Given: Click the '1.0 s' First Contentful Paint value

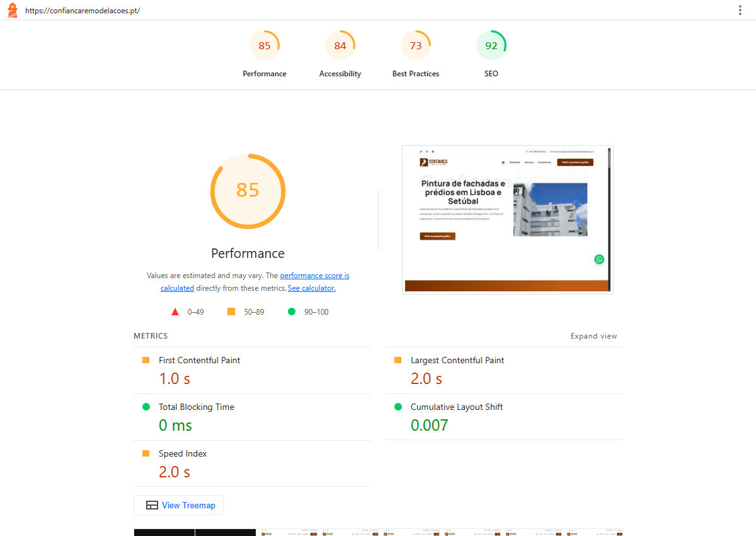Looking at the screenshot, I should pos(175,378).
